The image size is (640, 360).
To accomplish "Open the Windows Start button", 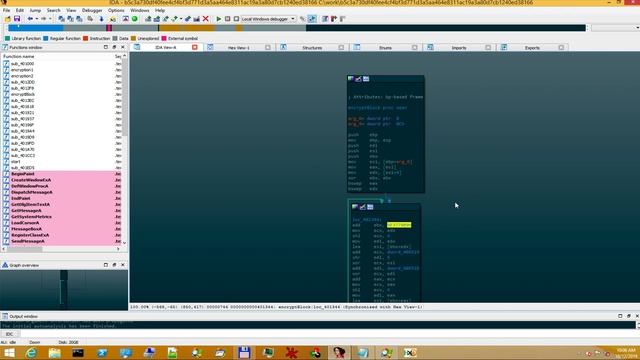I will 9,353.
